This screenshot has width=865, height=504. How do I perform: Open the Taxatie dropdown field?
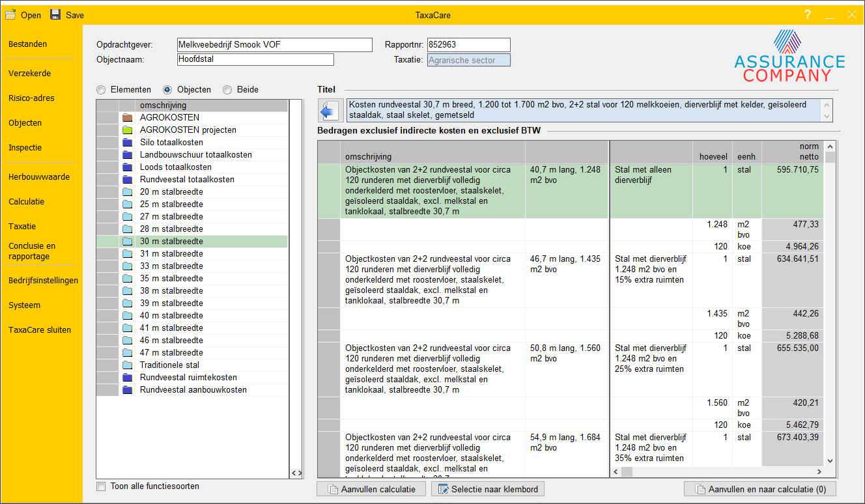pos(468,61)
